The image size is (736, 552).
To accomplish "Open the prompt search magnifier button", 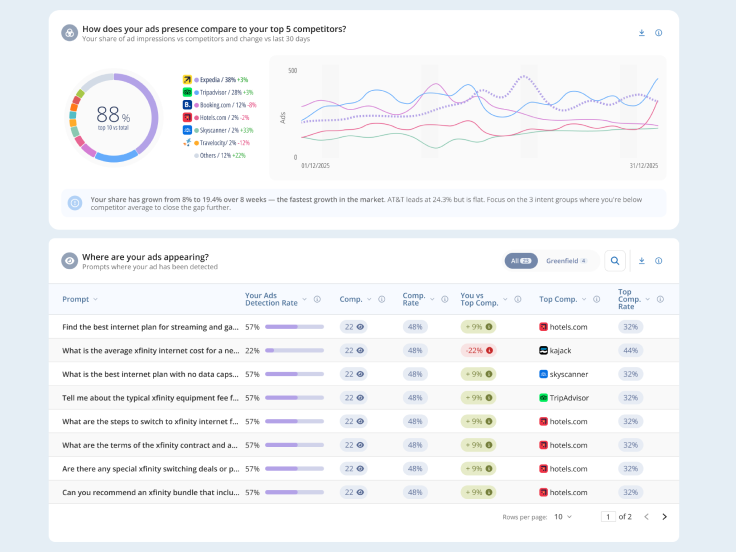I will 615,261.
